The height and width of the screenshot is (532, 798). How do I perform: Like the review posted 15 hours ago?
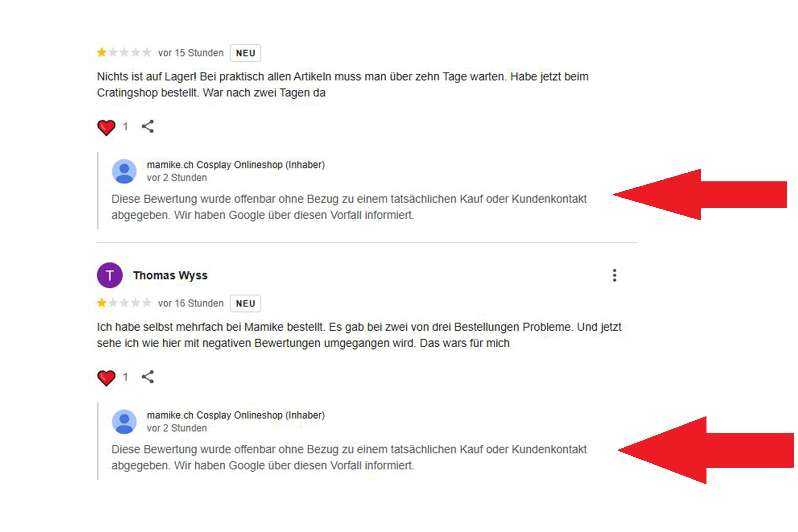106,128
